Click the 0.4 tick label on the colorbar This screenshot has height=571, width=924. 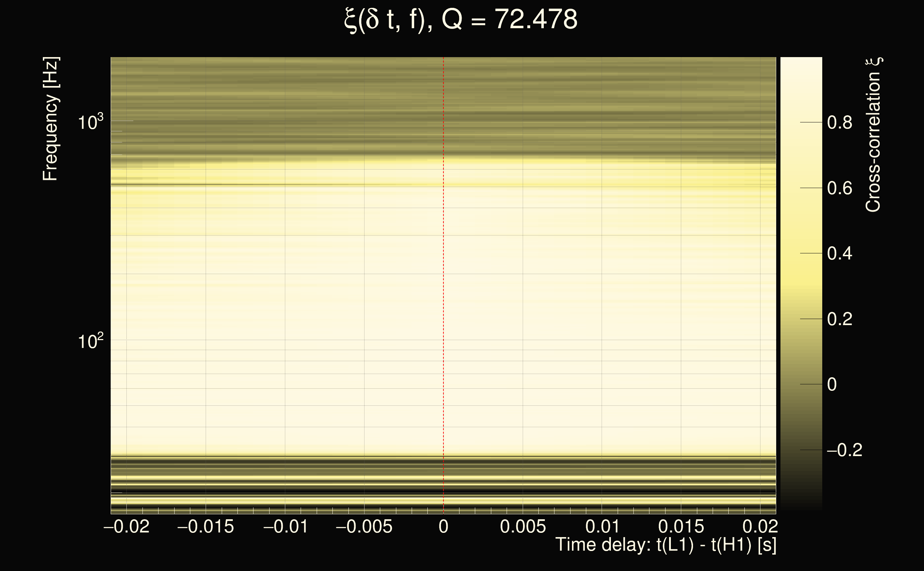point(839,253)
